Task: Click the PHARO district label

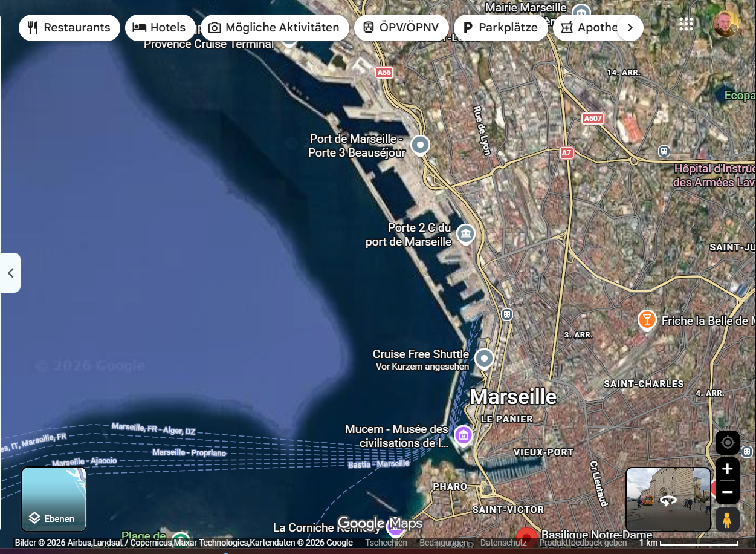Action: tap(450, 486)
